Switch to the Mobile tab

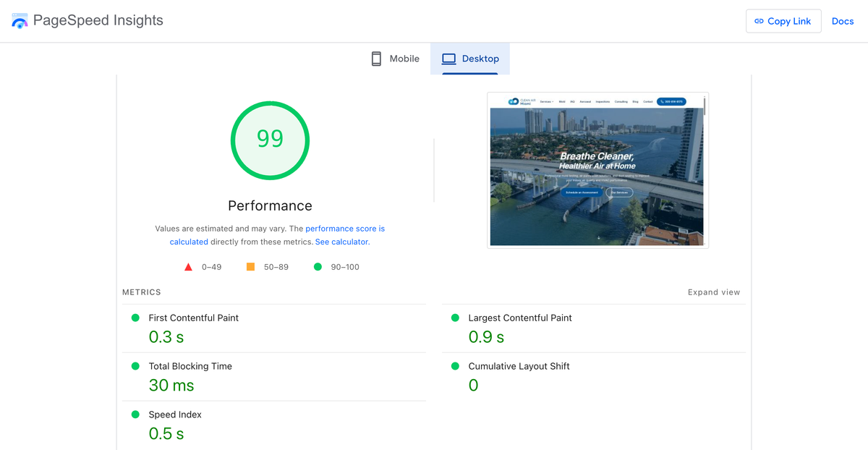(x=395, y=58)
